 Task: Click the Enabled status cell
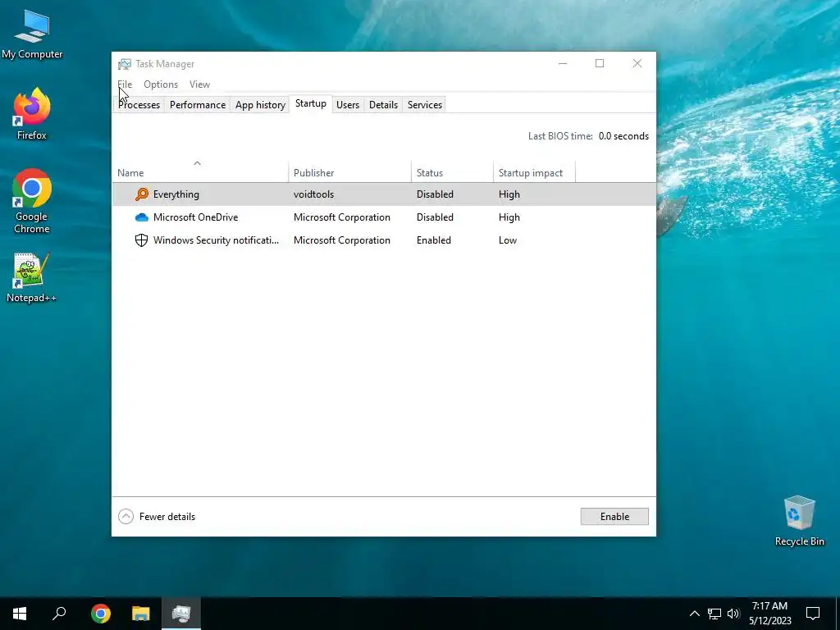point(434,240)
